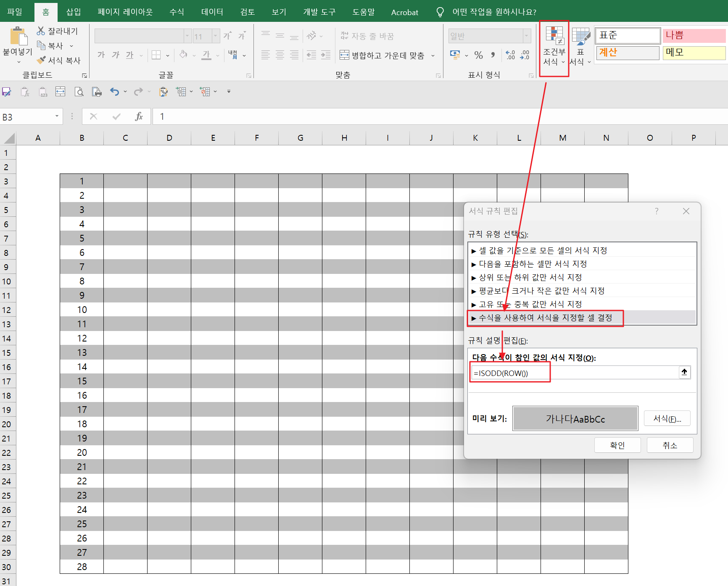Switch to the 데이터 tab
Image resolution: width=728 pixels, height=586 pixels.
(212, 12)
